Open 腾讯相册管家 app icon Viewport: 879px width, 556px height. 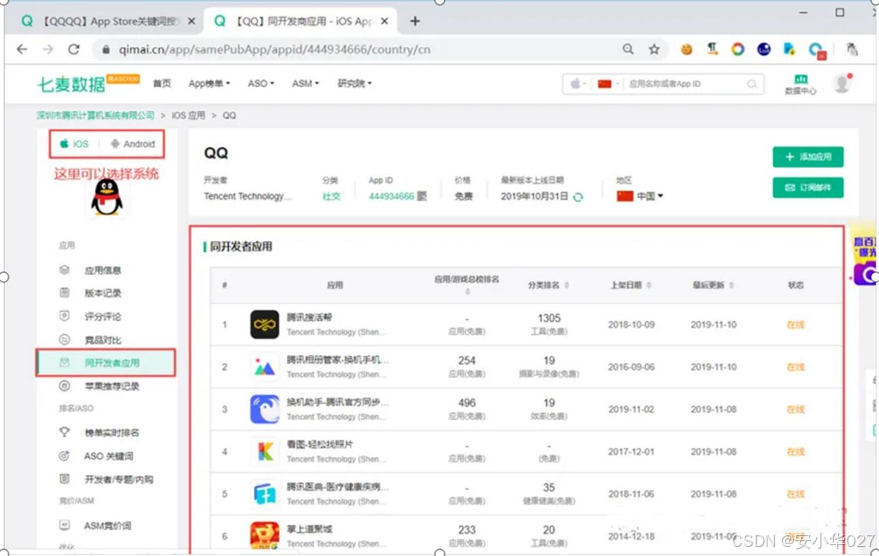point(265,367)
